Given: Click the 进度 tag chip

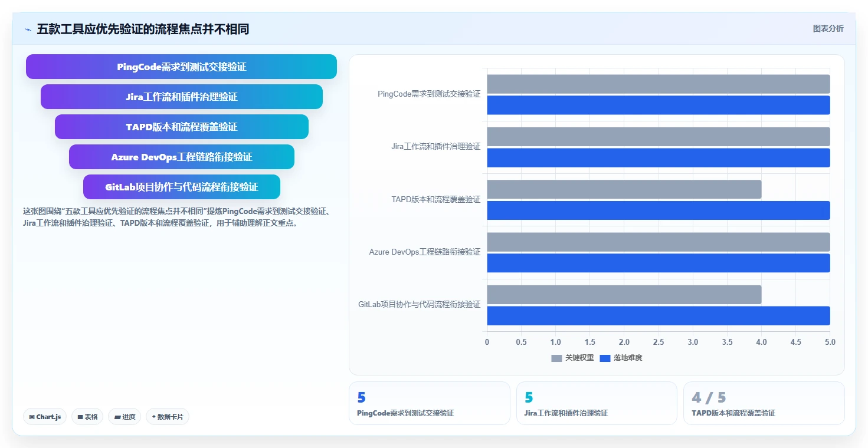Looking at the screenshot, I should (125, 417).
